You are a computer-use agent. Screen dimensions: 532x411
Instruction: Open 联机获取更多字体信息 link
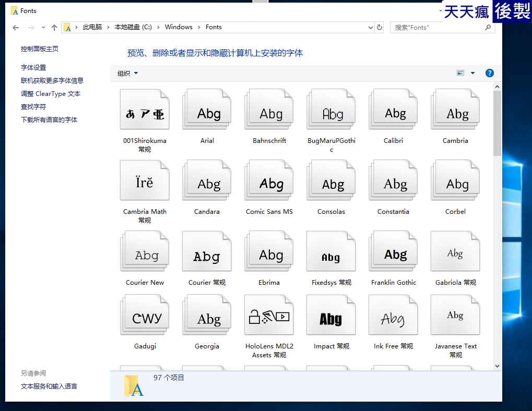(x=52, y=81)
